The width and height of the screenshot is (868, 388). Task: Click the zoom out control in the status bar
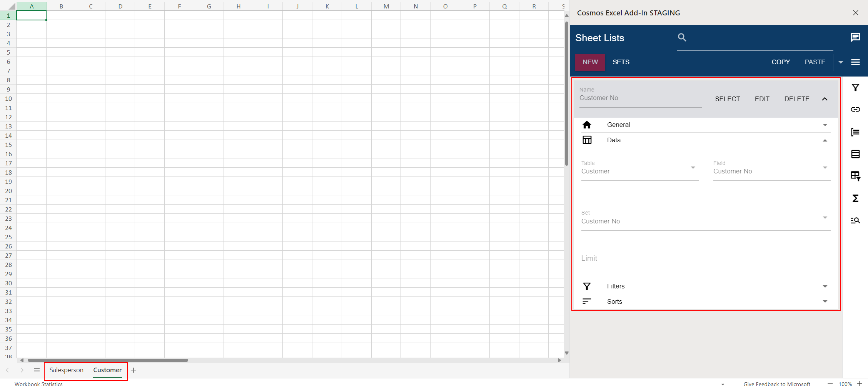829,384
